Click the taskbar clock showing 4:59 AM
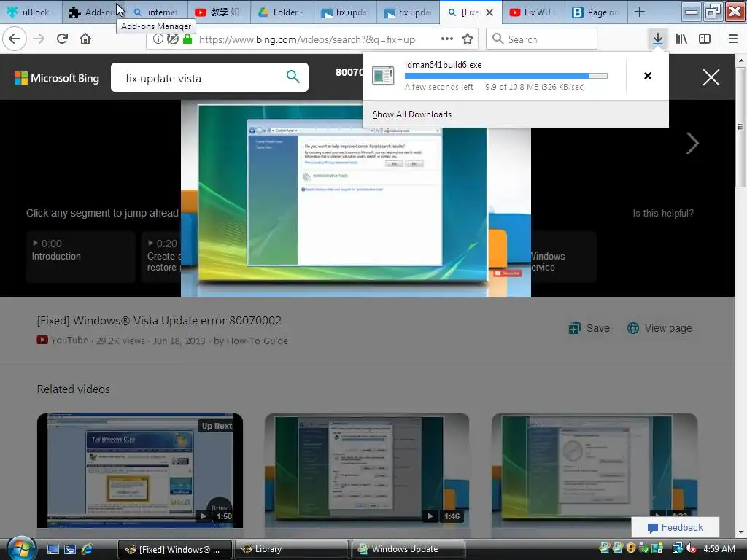This screenshot has width=747, height=560. [719, 548]
